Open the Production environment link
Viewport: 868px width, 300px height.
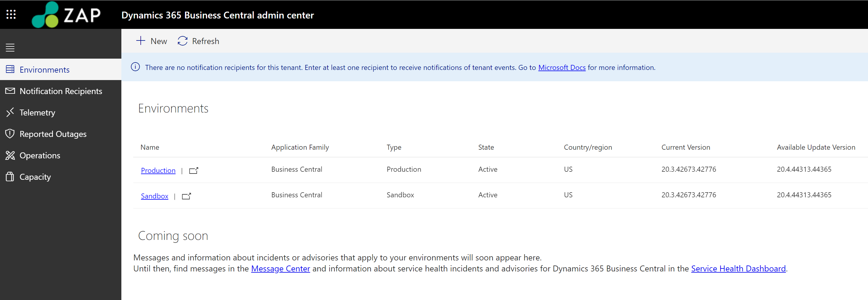[x=158, y=171]
